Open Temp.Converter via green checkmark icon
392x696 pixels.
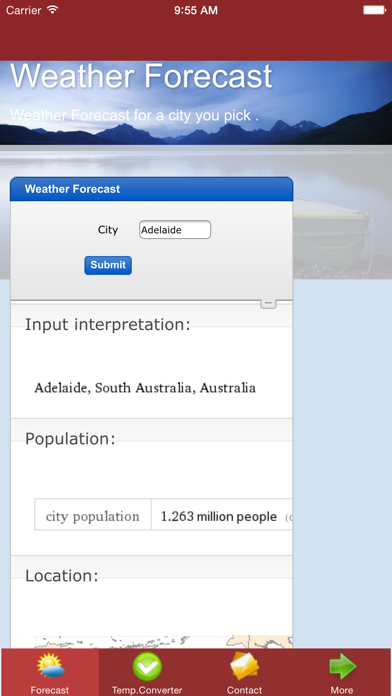point(147,667)
